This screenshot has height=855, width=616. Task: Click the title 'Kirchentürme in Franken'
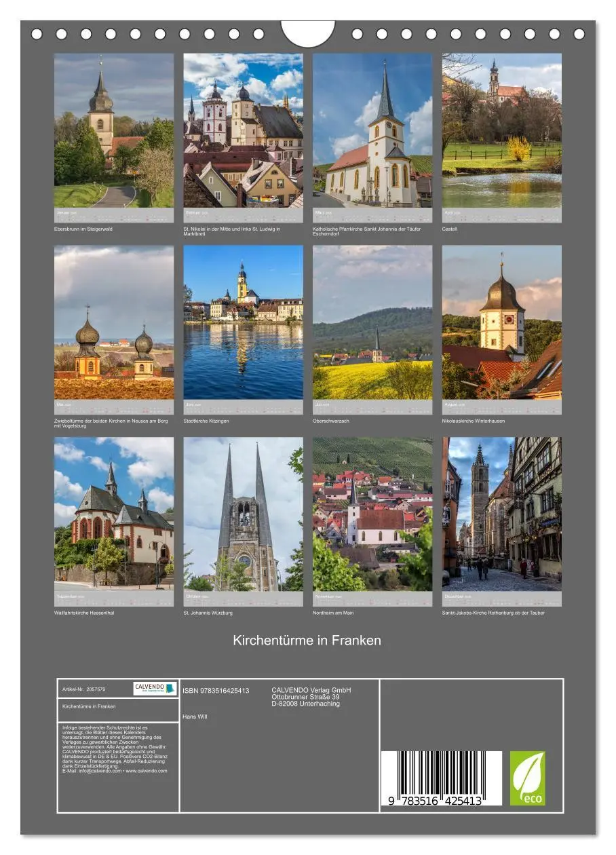(307, 640)
